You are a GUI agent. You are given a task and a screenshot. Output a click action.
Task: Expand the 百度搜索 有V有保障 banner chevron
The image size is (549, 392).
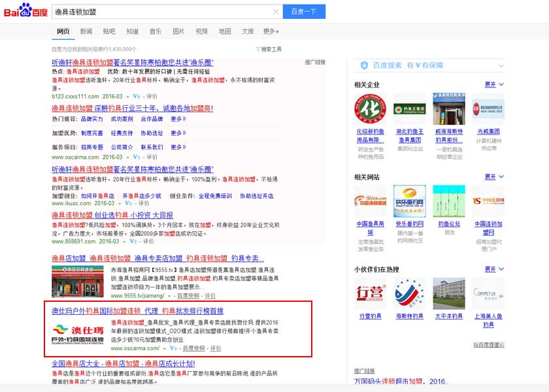[501, 66]
